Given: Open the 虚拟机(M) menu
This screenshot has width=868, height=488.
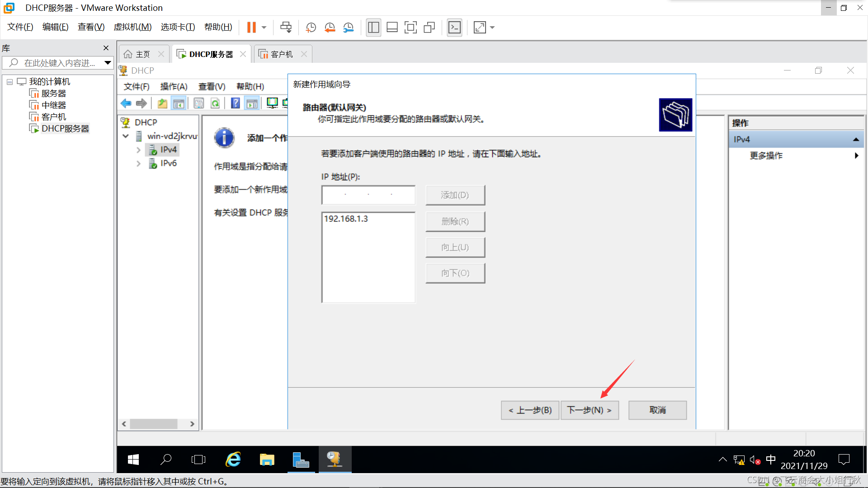Looking at the screenshot, I should click(x=132, y=27).
